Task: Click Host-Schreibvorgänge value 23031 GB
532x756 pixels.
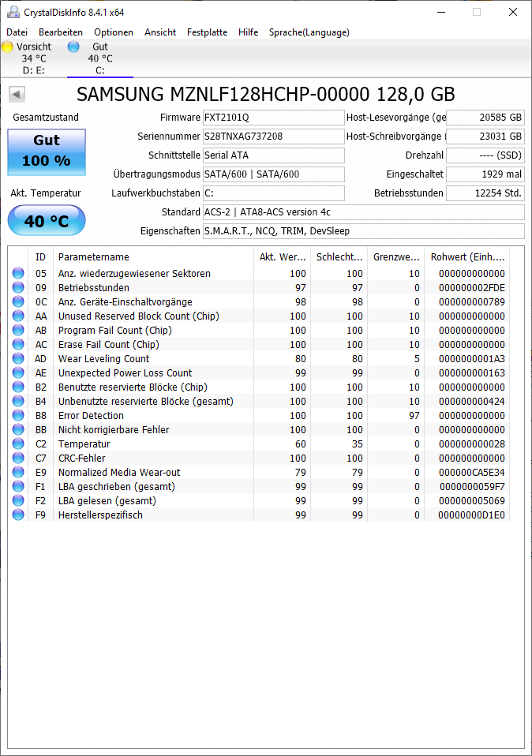Action: point(485,137)
